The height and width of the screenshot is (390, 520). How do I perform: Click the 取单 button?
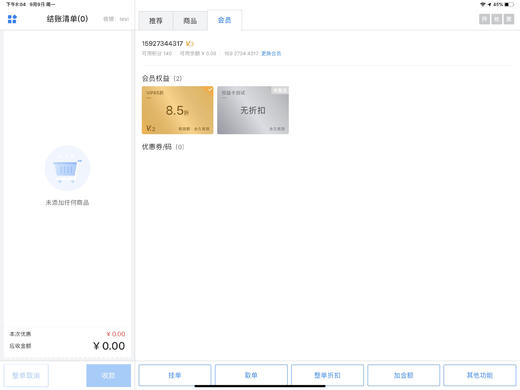pyautogui.click(x=251, y=375)
